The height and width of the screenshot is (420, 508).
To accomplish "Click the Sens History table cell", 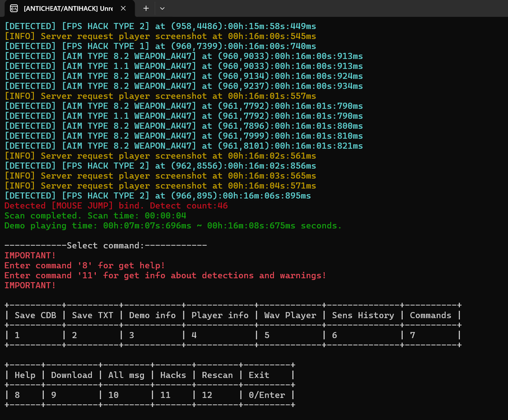I will click(x=363, y=315).
